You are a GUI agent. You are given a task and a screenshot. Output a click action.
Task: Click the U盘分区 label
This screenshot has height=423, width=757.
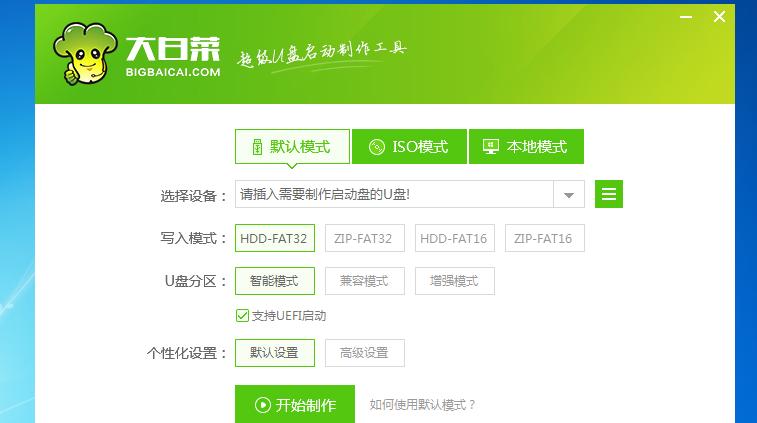pos(196,281)
